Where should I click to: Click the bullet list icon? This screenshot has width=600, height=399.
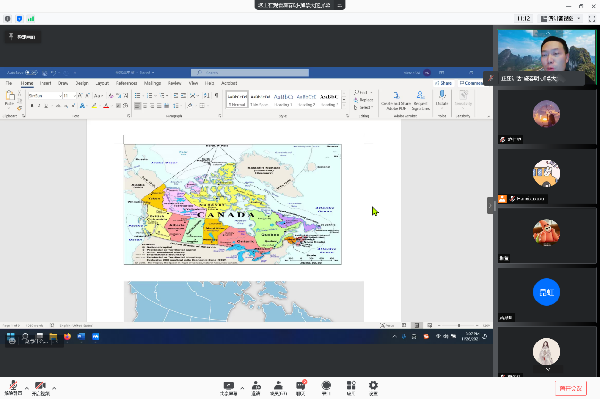coord(138,95)
